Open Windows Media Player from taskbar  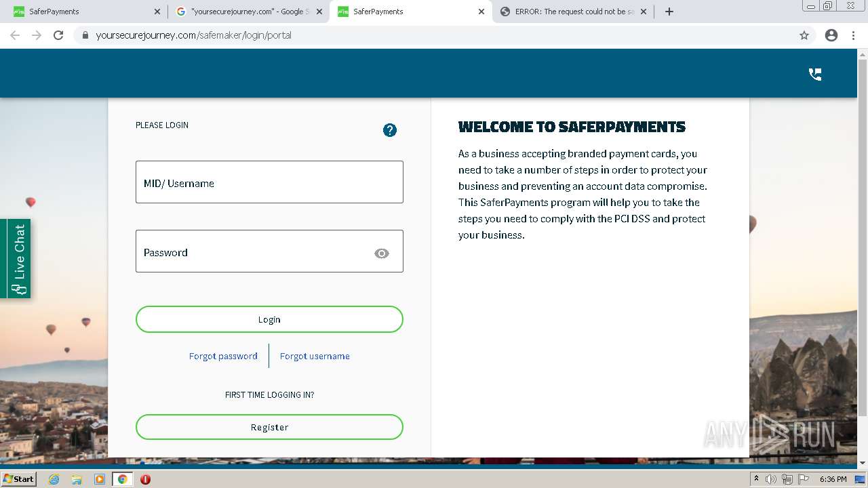tap(100, 479)
